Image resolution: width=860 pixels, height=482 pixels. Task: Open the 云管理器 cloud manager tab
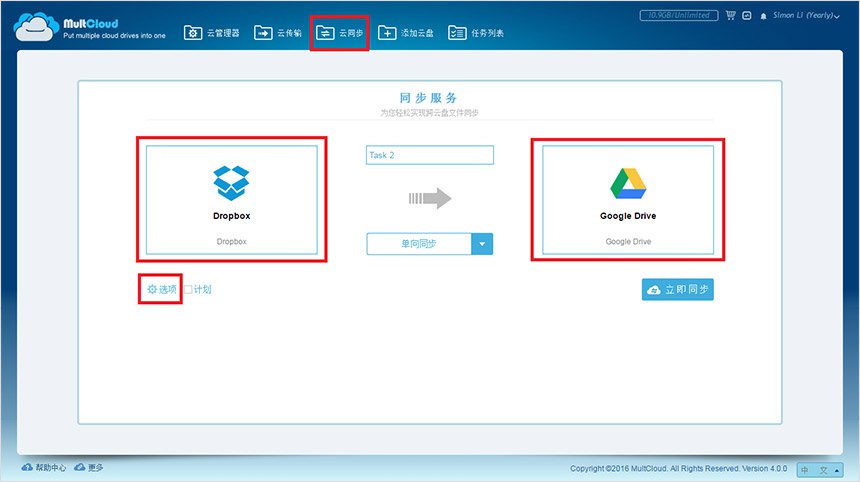pos(212,33)
